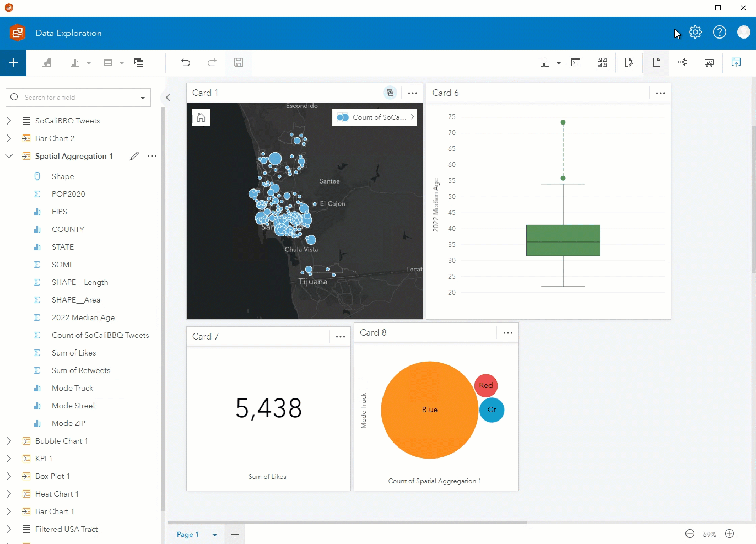The height and width of the screenshot is (544, 756).
Task: Collapse the data pane with chevron
Action: click(x=168, y=98)
